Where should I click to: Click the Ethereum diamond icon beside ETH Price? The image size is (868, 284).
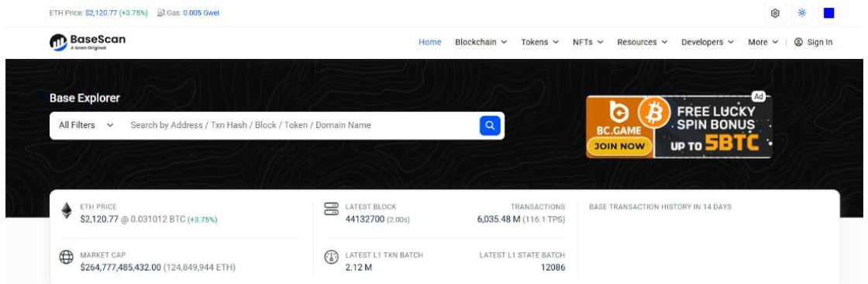[67, 211]
